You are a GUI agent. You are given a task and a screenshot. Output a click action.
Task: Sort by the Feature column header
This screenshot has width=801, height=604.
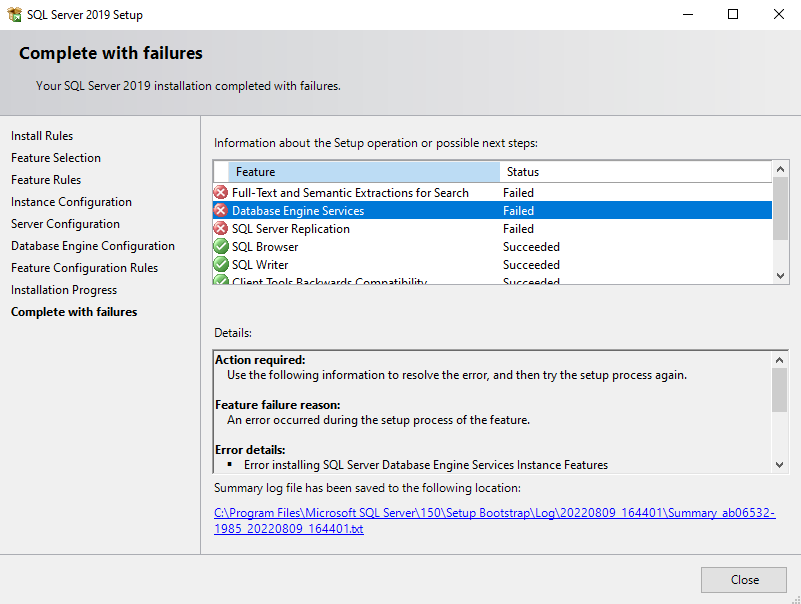tap(364, 172)
